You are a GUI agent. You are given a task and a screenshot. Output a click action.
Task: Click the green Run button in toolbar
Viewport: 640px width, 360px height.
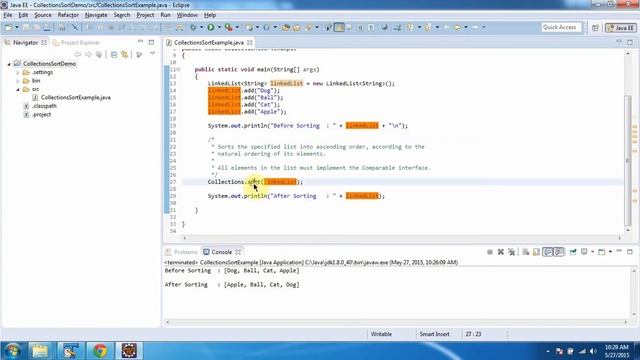211,27
